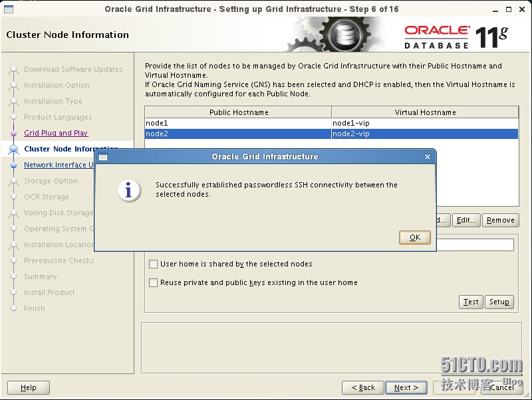Open the installer window menu icon
The height and width of the screenshot is (400, 532).
[x=9, y=9]
